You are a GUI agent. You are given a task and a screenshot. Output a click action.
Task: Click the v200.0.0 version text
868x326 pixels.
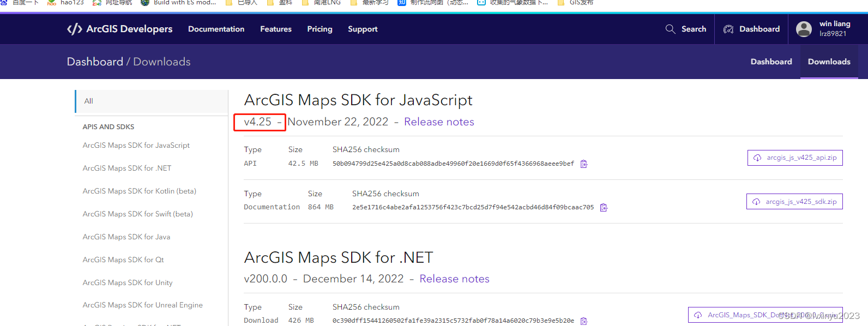tap(266, 279)
